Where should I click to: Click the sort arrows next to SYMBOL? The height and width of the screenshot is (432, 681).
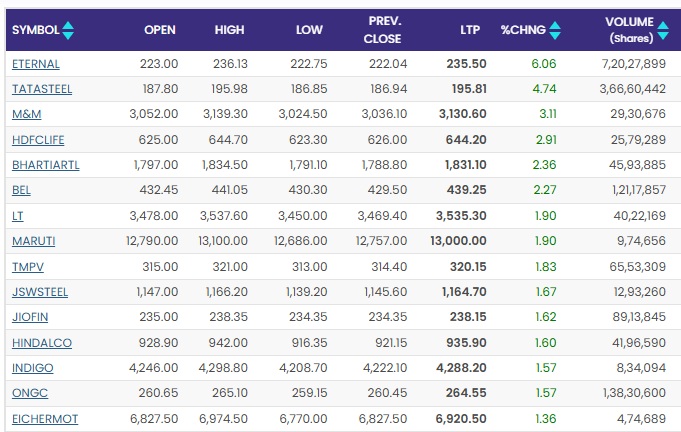click(68, 31)
